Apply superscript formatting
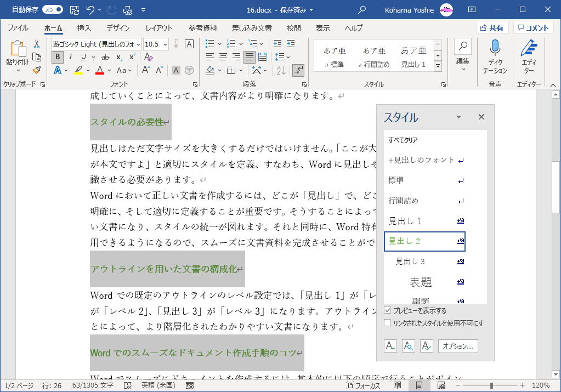The width and height of the screenshot is (561, 392). (x=132, y=57)
